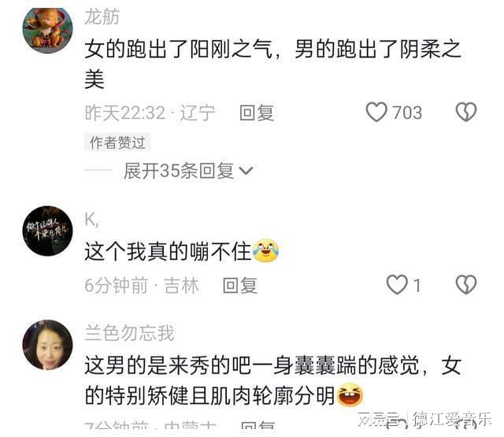Reply to 龙舫's comment from 辽宁

[257, 113]
